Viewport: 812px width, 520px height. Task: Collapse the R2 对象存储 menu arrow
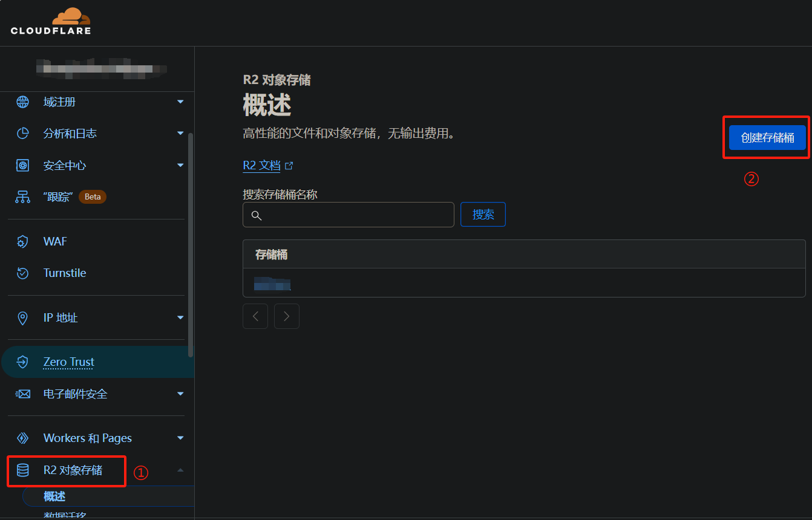(180, 470)
